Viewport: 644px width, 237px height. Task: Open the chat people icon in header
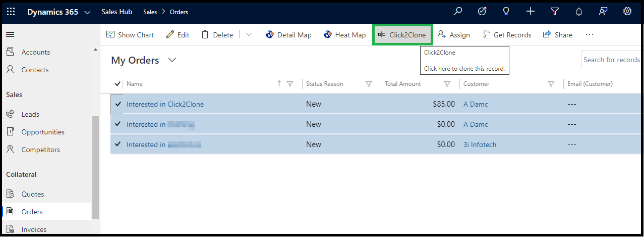(x=603, y=12)
